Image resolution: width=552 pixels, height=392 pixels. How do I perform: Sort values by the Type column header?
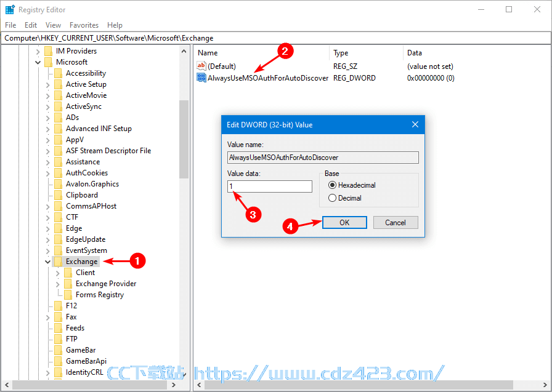366,53
